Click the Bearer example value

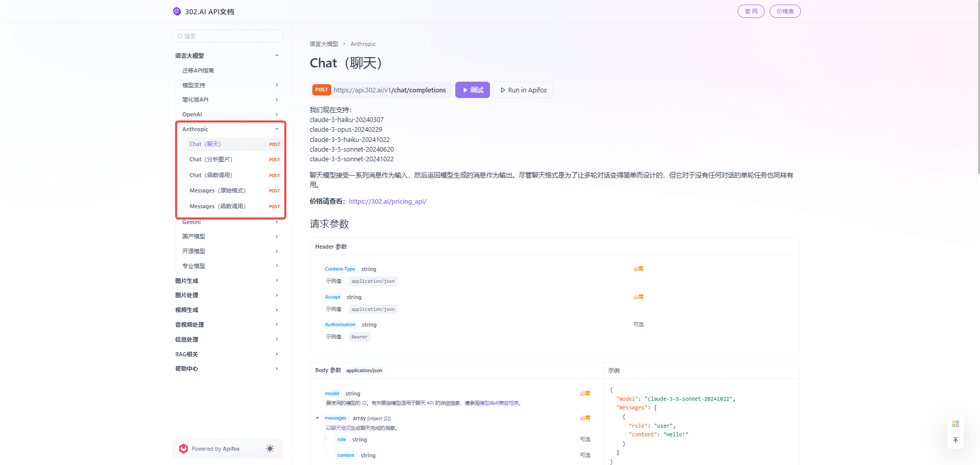point(359,337)
